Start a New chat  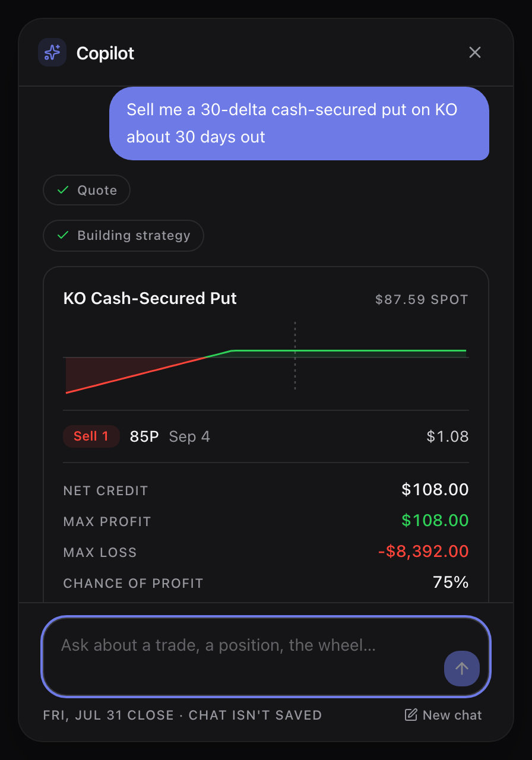click(x=444, y=715)
